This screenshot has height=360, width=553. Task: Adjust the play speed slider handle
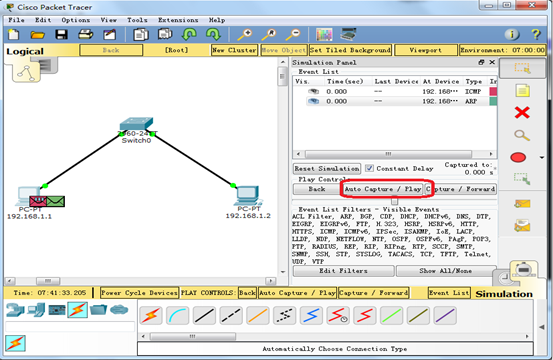pos(394,201)
